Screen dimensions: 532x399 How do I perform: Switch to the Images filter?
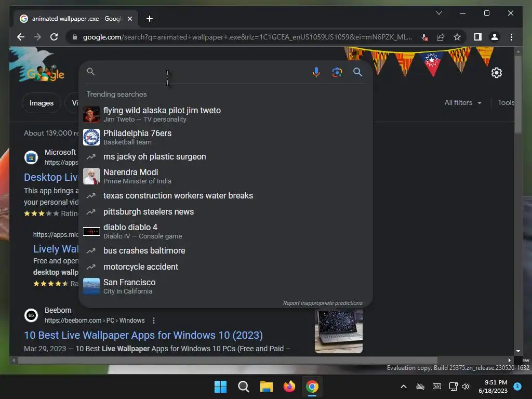tap(42, 103)
